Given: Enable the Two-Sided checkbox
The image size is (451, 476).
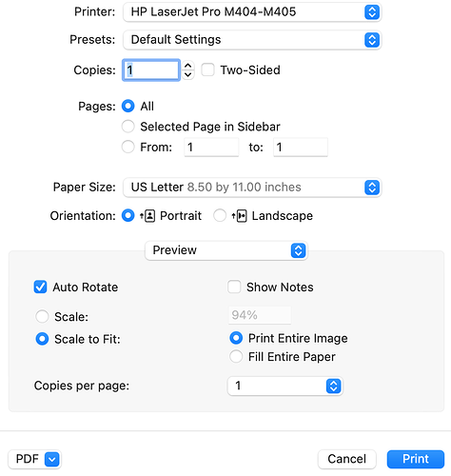Looking at the screenshot, I should pos(208,69).
